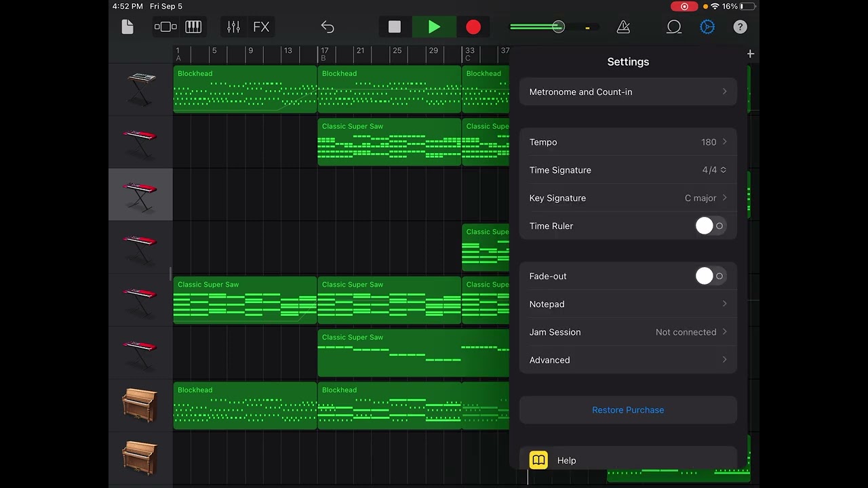Tap ruler at bar 17 section B
This screenshot has width=868, height=488.
[x=324, y=54]
